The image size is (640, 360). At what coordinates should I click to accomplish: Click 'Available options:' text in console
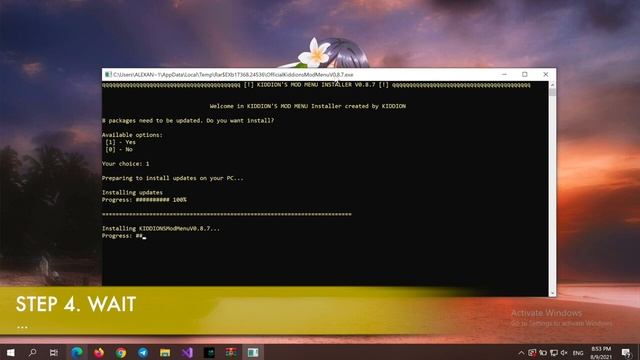(x=132, y=135)
